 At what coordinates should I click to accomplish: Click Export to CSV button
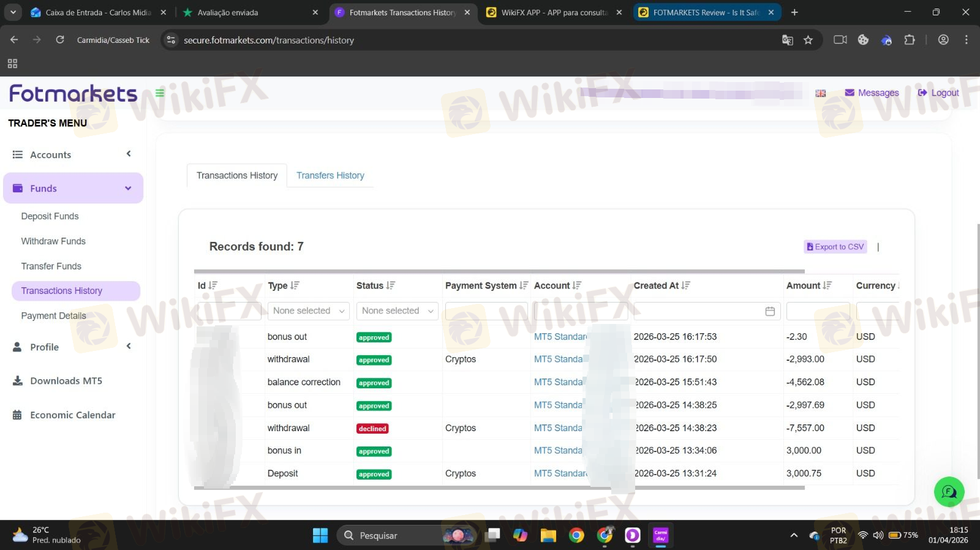[835, 247]
